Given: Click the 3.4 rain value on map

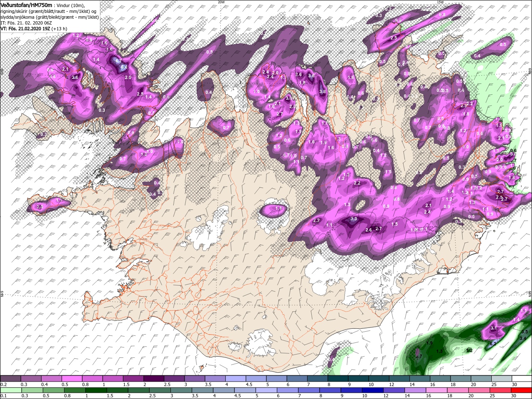Looking at the screenshot, I should (x=523, y=338).
